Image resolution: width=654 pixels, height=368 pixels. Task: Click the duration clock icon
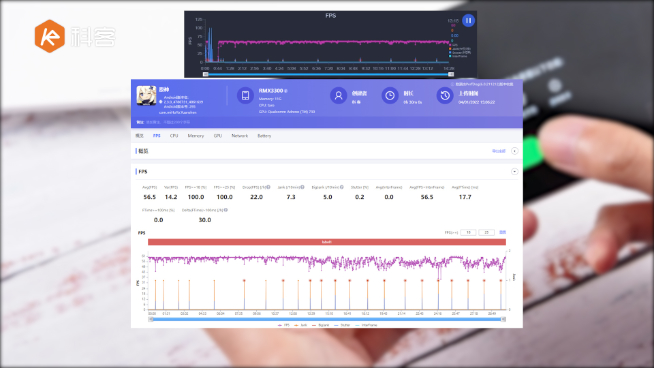pyautogui.click(x=390, y=96)
